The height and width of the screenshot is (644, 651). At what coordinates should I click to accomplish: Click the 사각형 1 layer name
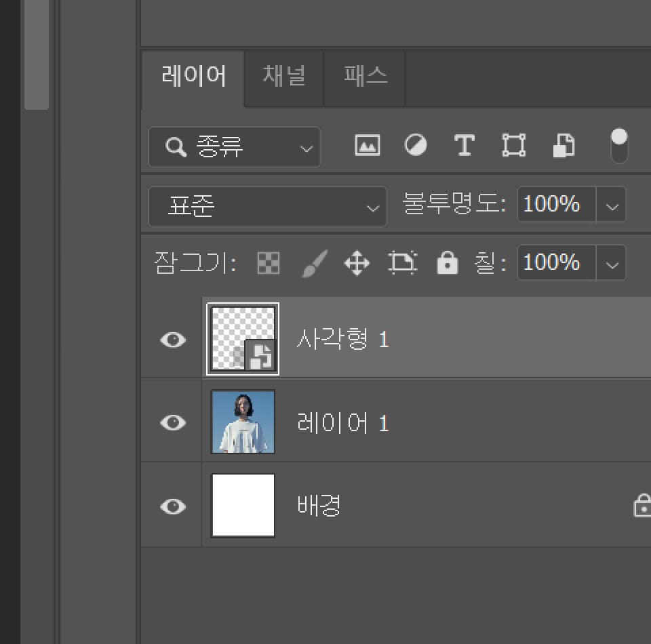coord(343,339)
